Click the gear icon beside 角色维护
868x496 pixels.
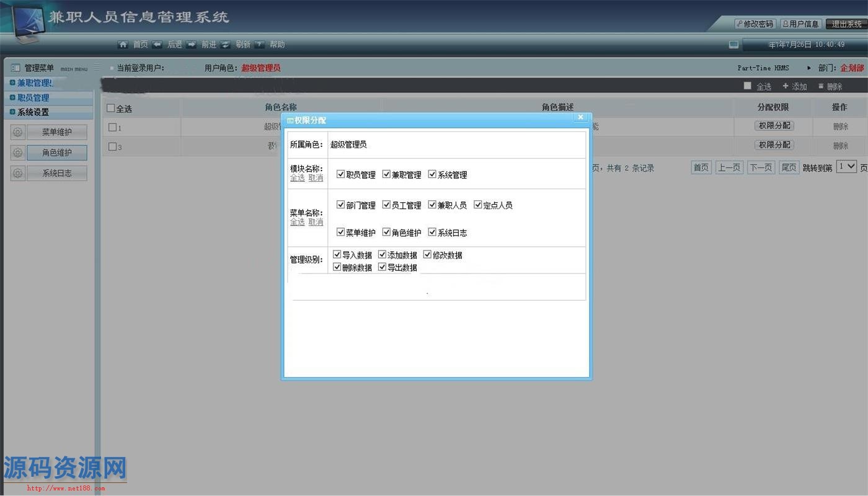click(17, 153)
